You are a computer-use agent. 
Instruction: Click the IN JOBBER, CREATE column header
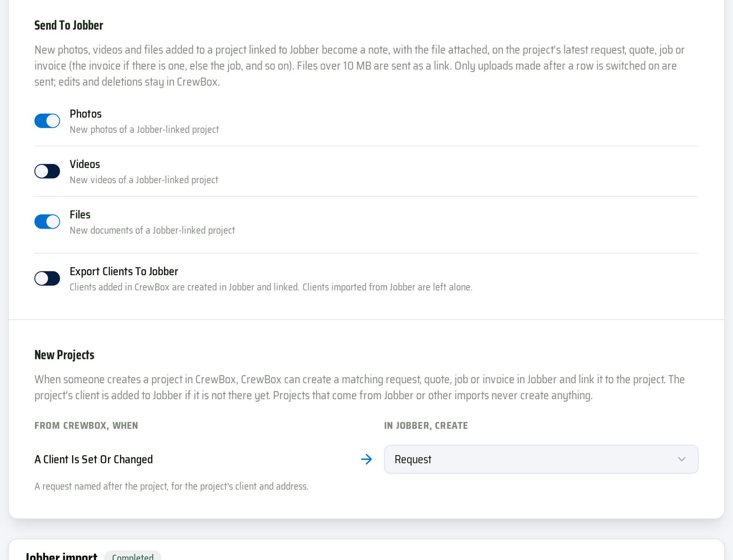click(426, 425)
